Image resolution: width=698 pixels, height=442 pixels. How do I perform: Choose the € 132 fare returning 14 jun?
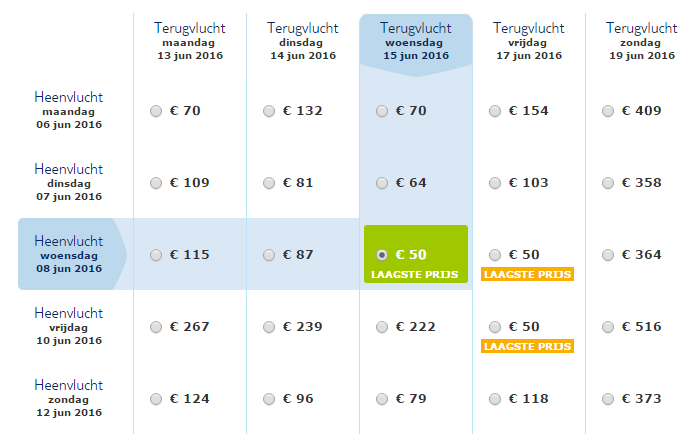269,111
